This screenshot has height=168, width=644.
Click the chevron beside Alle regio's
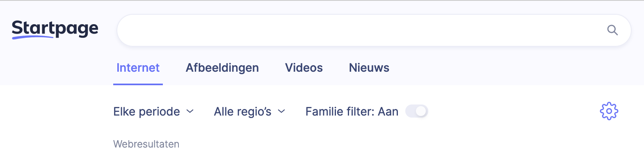pos(281,111)
